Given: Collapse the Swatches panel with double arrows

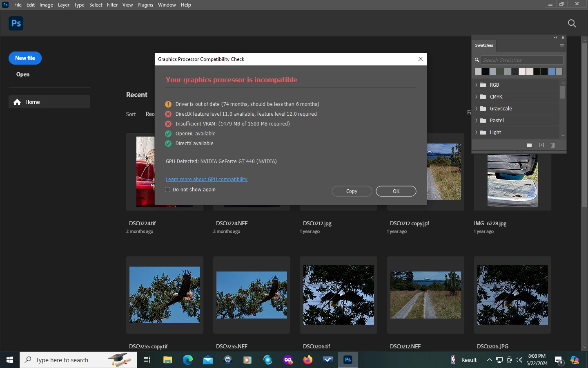Looking at the screenshot, I should click(555, 38).
